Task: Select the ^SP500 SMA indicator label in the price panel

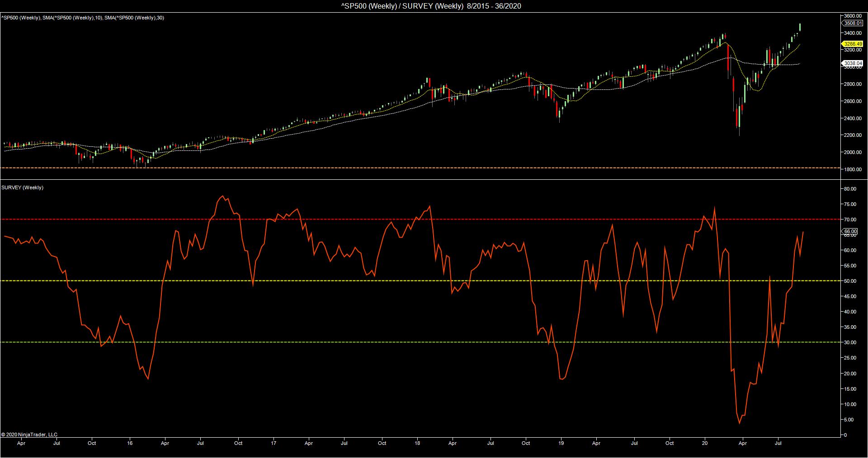Action: pos(82,18)
